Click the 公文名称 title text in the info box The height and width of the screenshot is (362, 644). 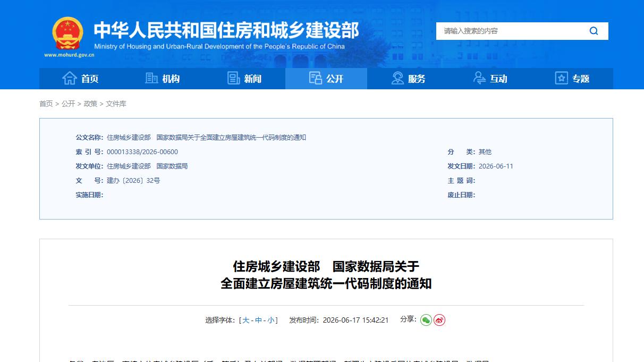pyautogui.click(x=206, y=137)
